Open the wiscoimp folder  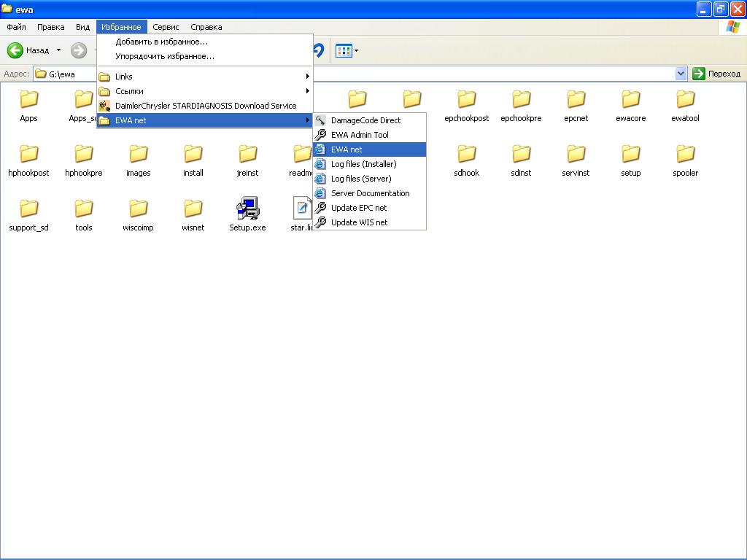click(138, 215)
